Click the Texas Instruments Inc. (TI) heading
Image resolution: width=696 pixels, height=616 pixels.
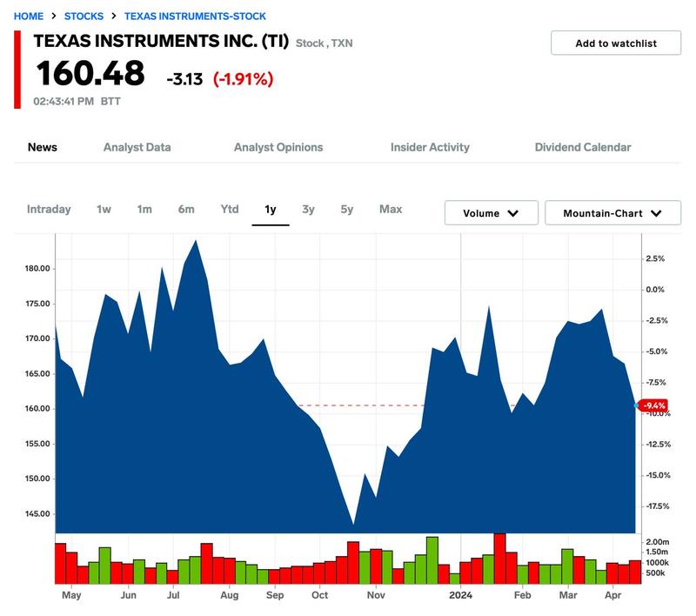(161, 41)
